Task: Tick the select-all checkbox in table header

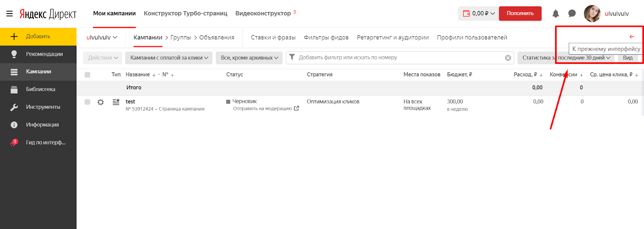Action: 87,75
